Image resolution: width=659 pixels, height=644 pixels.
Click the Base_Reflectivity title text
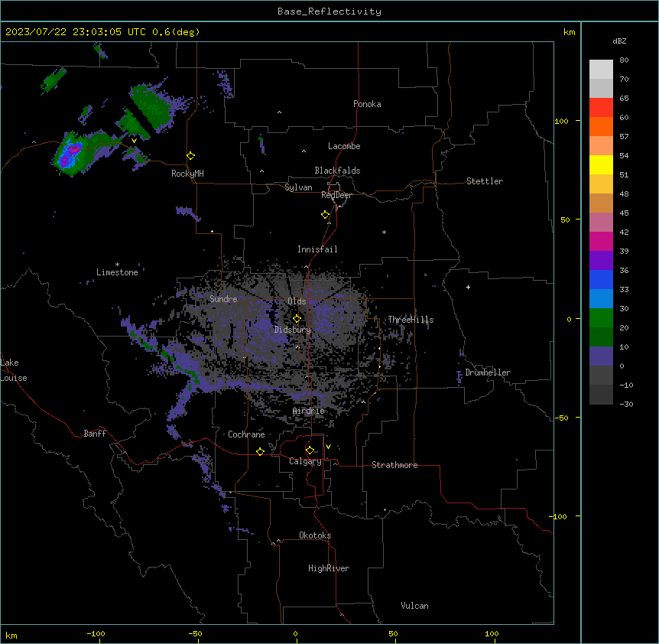click(x=329, y=11)
